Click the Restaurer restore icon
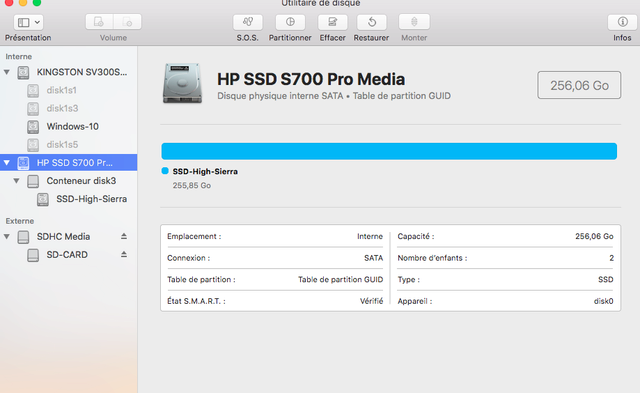The height and width of the screenshot is (393, 640). (x=372, y=22)
